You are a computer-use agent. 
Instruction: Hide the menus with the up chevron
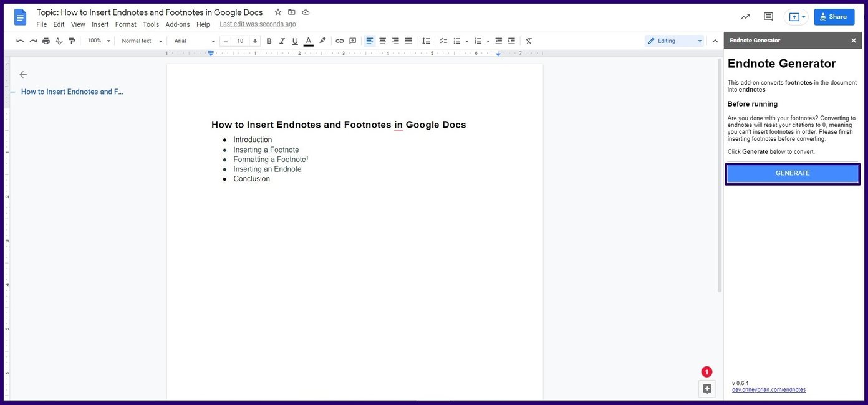point(715,41)
